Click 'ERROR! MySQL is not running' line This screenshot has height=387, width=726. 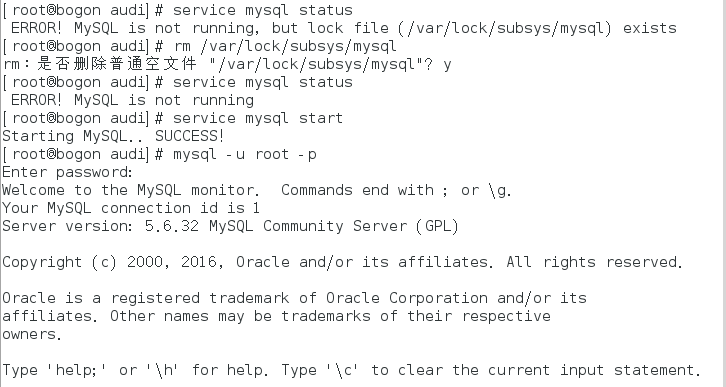tap(132, 100)
